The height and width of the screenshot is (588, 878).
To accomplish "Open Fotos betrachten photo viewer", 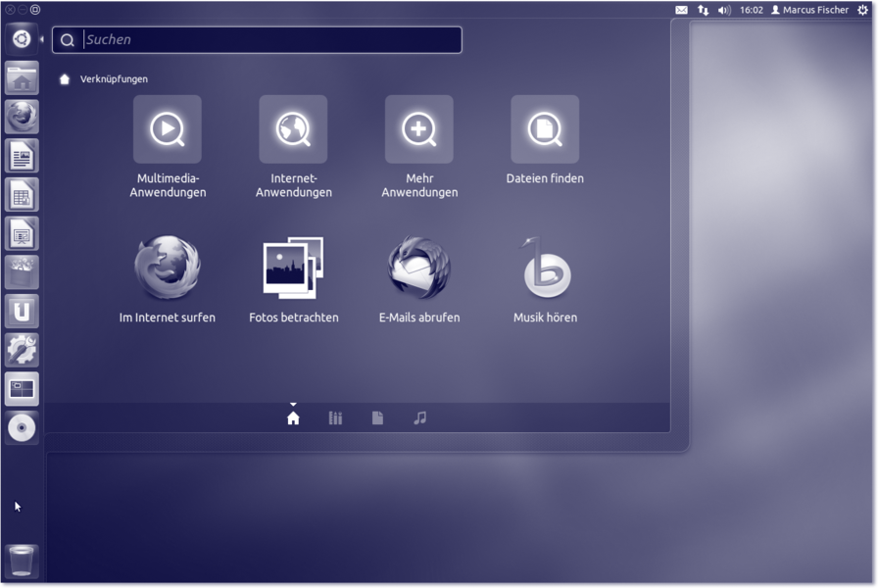I will click(293, 268).
